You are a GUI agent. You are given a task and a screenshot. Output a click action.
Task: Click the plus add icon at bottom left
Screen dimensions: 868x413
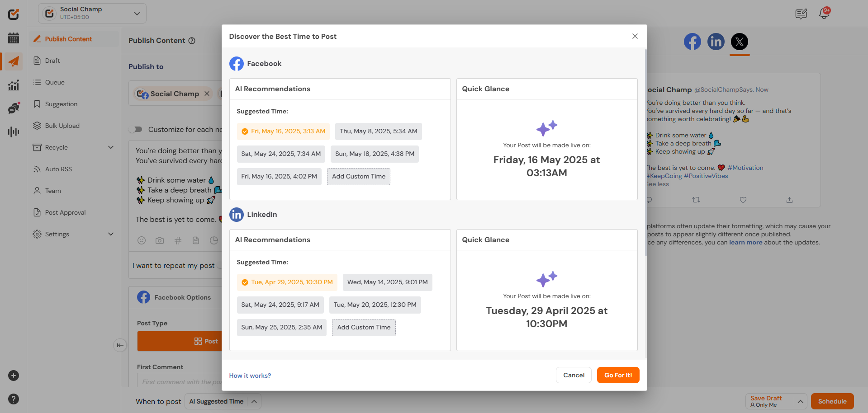14,375
